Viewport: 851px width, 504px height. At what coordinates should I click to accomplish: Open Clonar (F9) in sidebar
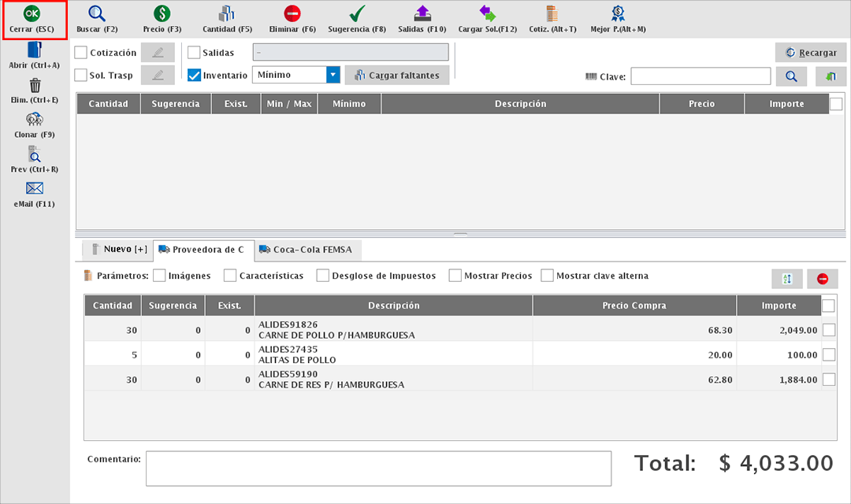point(35,120)
